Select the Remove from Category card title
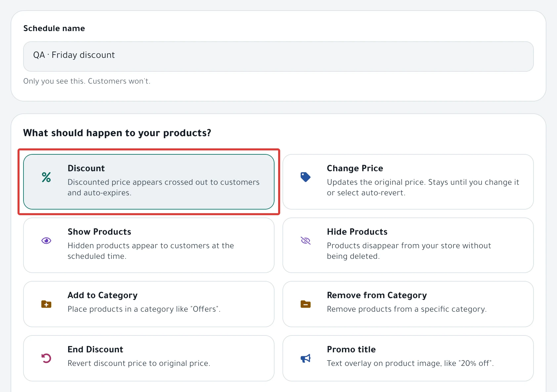This screenshot has height=392, width=557. pos(377,295)
